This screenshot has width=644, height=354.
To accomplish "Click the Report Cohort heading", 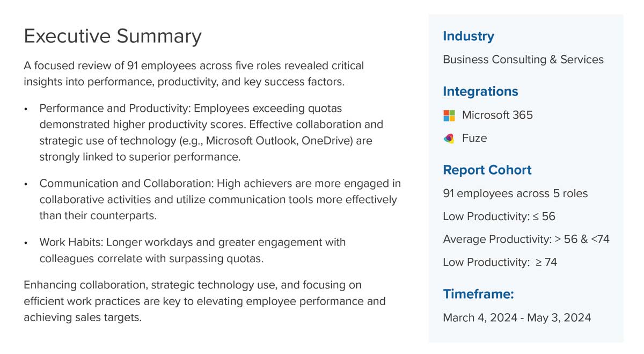I will [x=487, y=170].
